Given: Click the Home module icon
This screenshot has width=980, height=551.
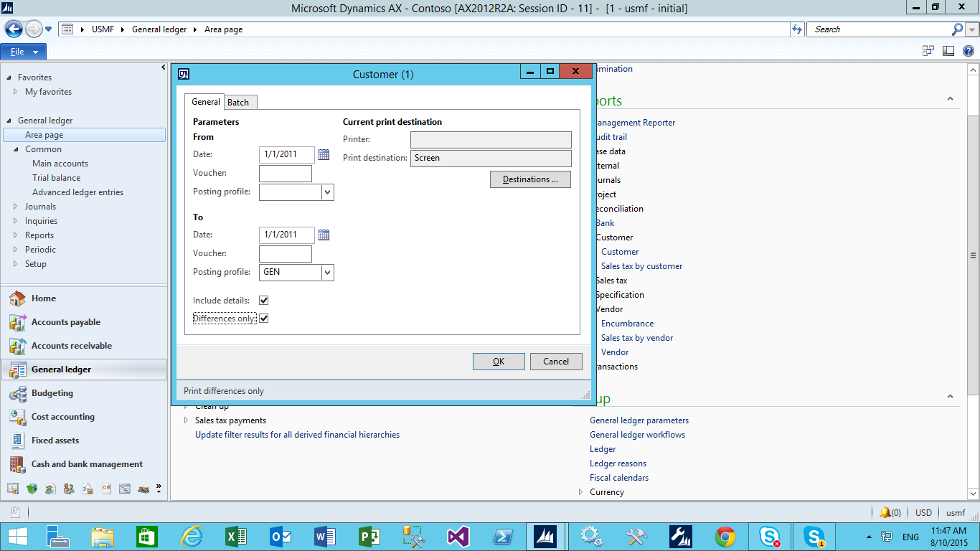Looking at the screenshot, I should pyautogui.click(x=17, y=298).
